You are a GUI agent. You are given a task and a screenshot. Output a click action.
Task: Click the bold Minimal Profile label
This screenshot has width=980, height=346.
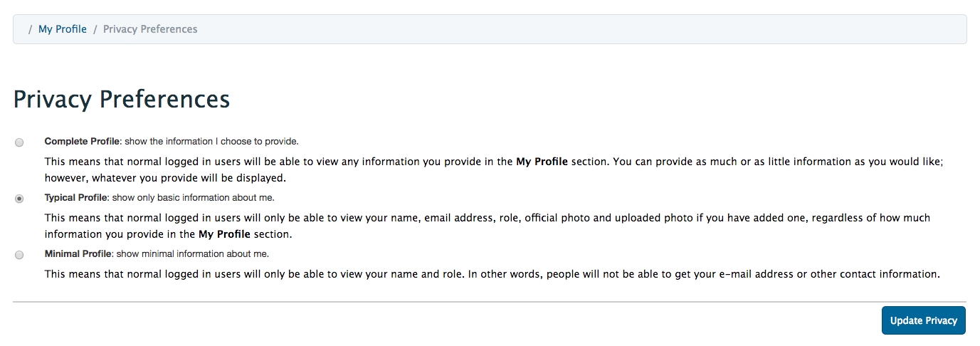tap(78, 253)
